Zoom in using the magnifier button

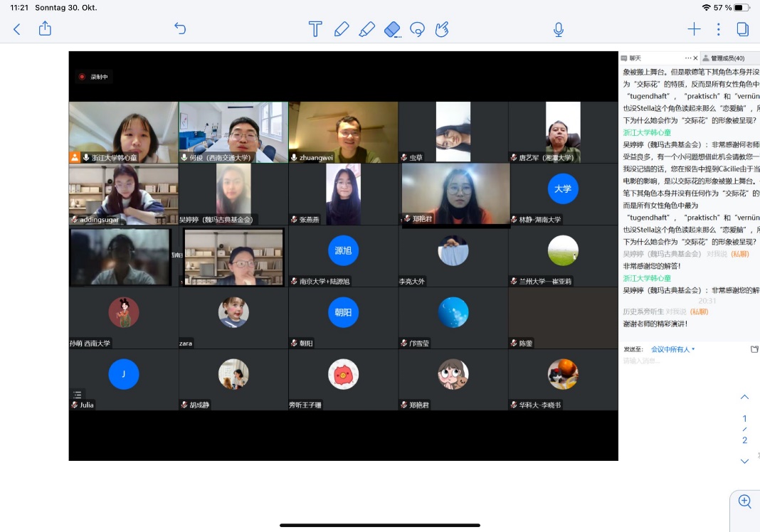(x=745, y=501)
